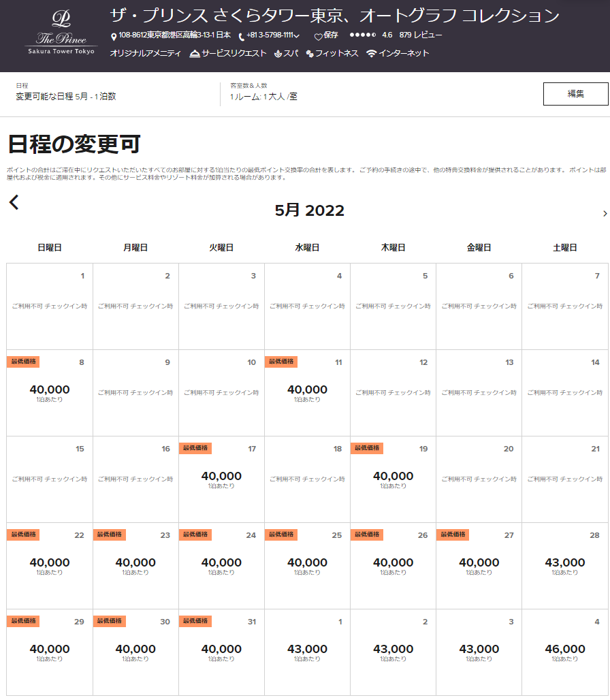610x700 pixels.
Task: Click the map pin address icon
Action: click(x=114, y=36)
